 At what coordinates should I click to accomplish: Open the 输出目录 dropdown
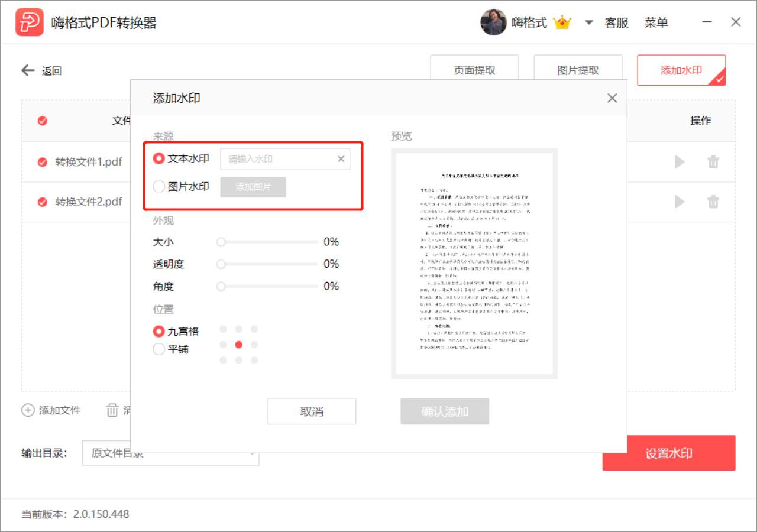click(x=170, y=453)
